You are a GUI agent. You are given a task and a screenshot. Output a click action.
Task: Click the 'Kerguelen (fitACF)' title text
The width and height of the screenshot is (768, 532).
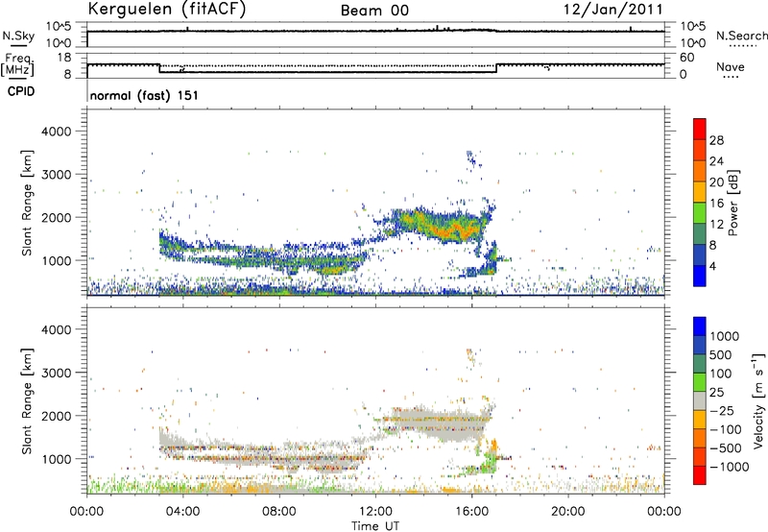(166, 9)
